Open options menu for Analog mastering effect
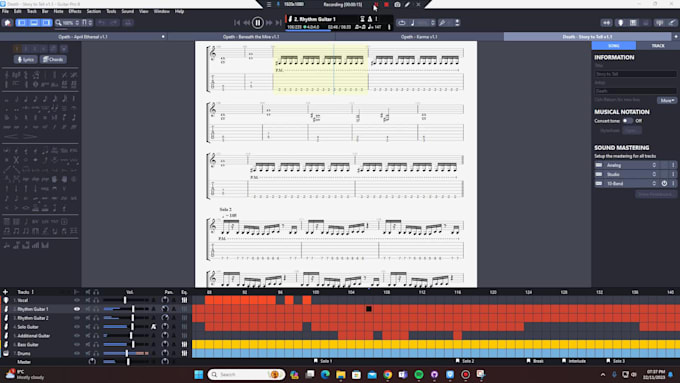This screenshot has width=680, height=383. pos(673,165)
